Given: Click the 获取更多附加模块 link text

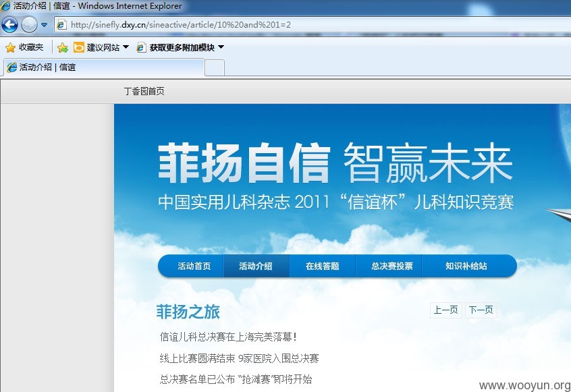Looking at the screenshot, I should tap(182, 47).
